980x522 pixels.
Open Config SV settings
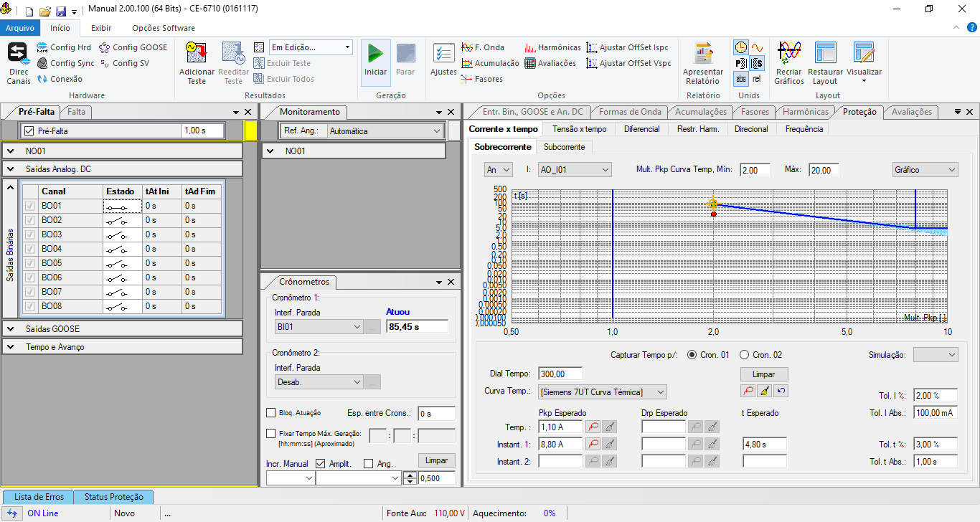125,63
